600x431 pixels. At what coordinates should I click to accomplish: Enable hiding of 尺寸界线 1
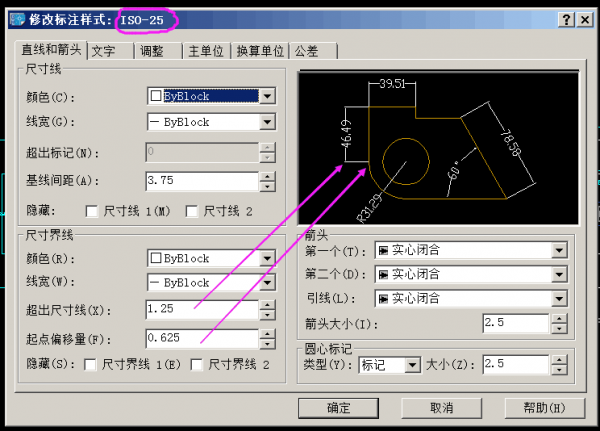point(91,365)
